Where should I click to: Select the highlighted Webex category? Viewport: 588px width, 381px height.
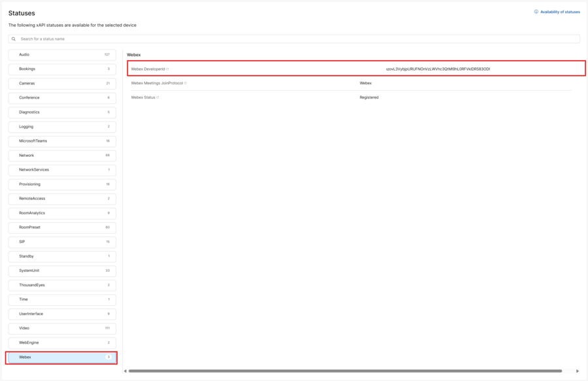[62, 357]
